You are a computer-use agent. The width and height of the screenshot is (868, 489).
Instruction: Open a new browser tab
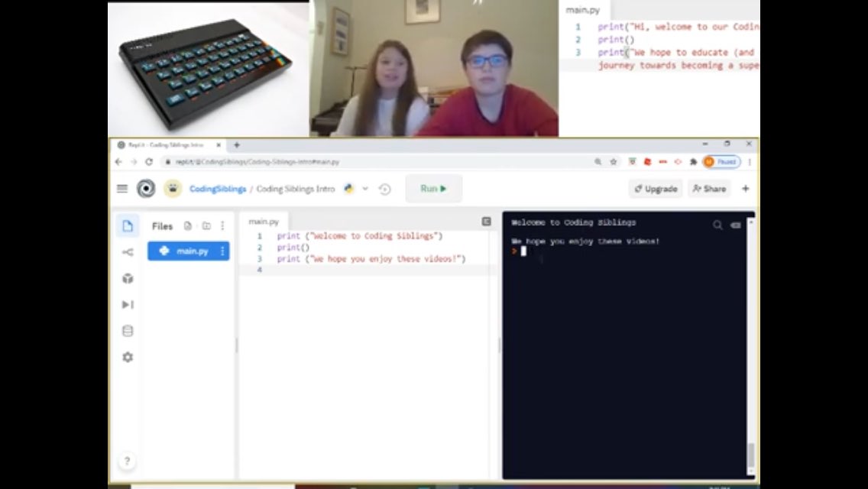[237, 145]
